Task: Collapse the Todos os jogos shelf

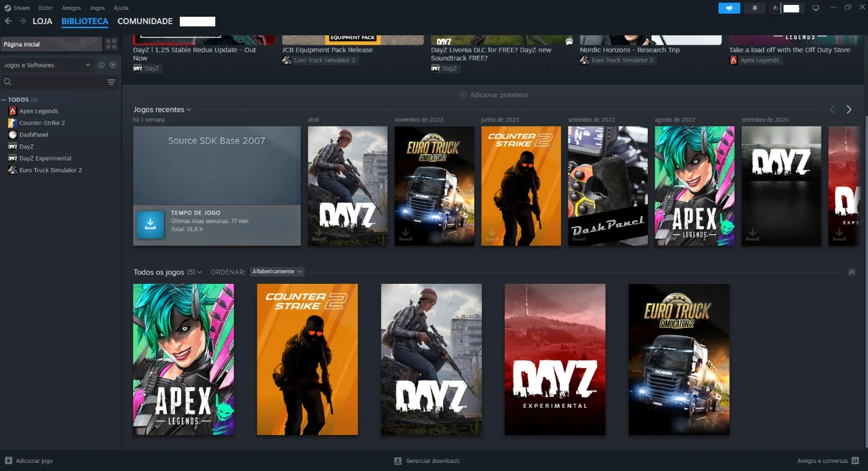Action: click(851, 272)
